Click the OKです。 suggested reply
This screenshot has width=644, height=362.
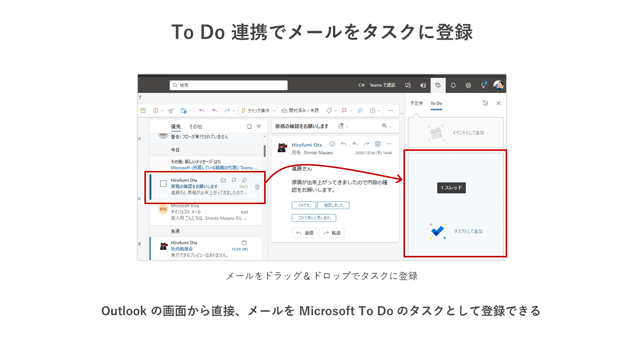pyautogui.click(x=304, y=205)
